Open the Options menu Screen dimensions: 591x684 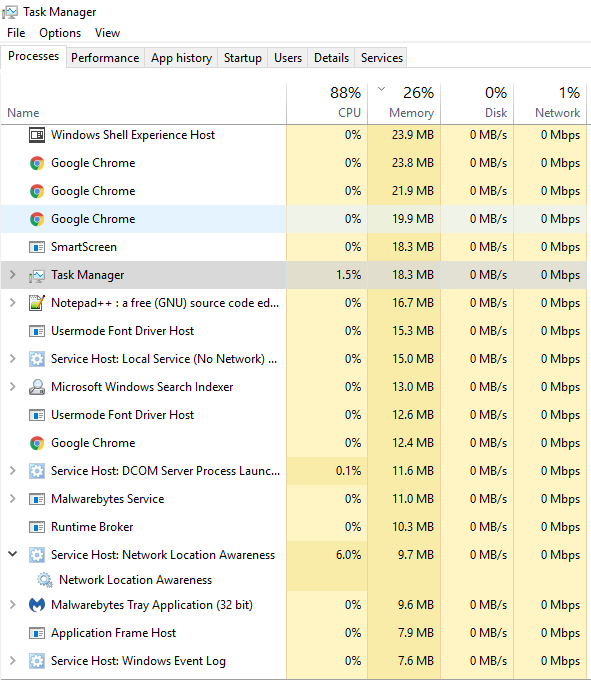tap(60, 33)
